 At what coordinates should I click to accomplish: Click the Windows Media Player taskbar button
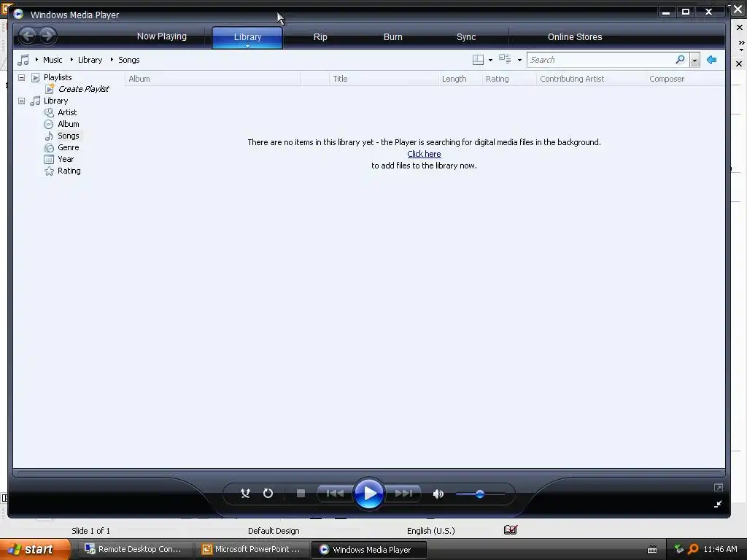[369, 550]
